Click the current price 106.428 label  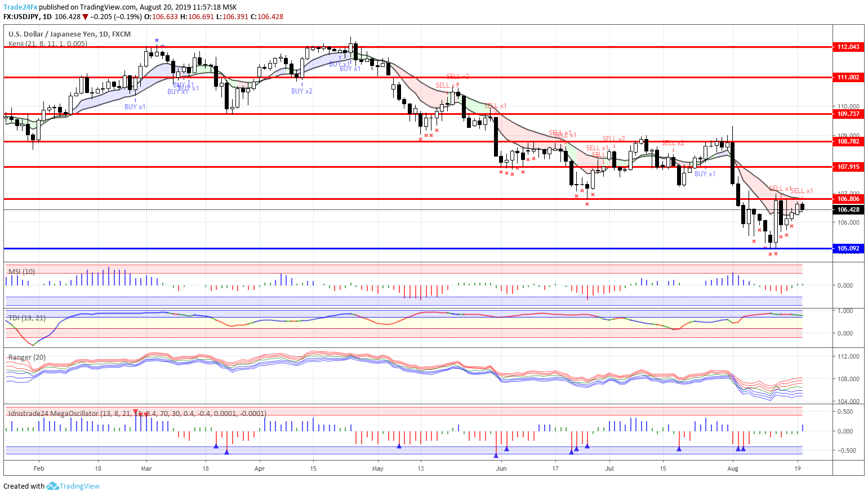[x=848, y=209]
